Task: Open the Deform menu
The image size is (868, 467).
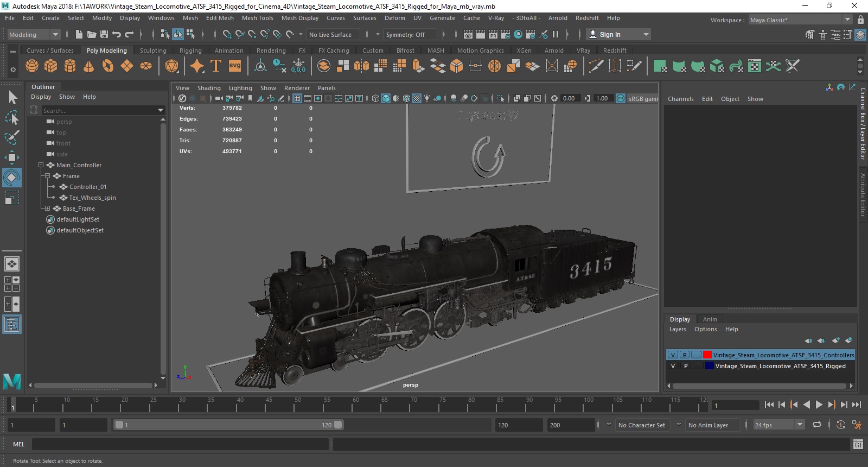Action: click(394, 18)
